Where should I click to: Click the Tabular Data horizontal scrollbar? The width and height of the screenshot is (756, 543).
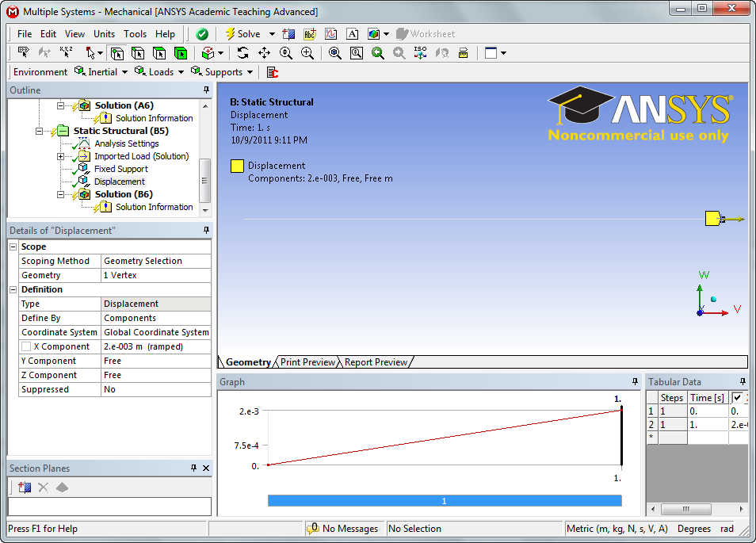697,509
